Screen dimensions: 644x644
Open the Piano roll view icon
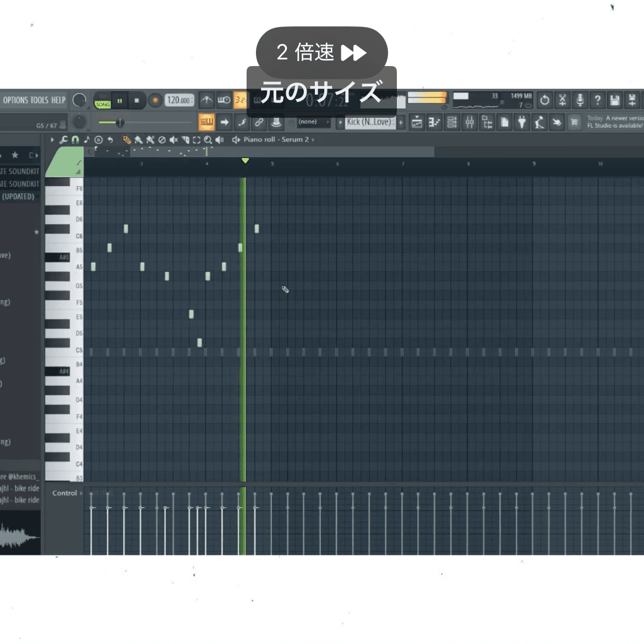(434, 122)
